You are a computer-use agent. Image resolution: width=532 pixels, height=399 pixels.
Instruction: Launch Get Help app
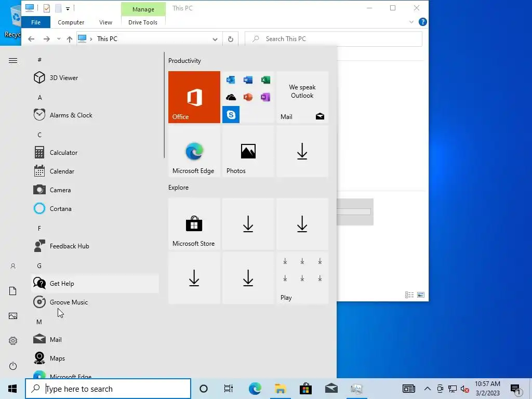(x=95, y=283)
